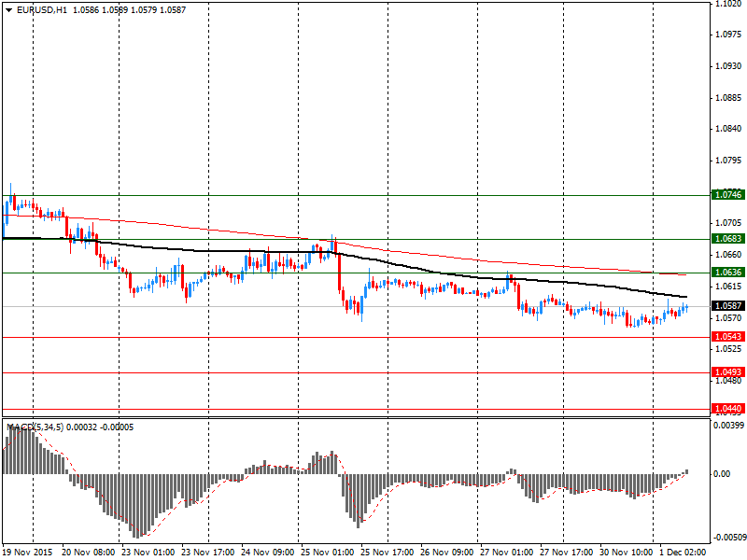
Task: Click the 1.0930 price scale value
Action: (x=728, y=65)
